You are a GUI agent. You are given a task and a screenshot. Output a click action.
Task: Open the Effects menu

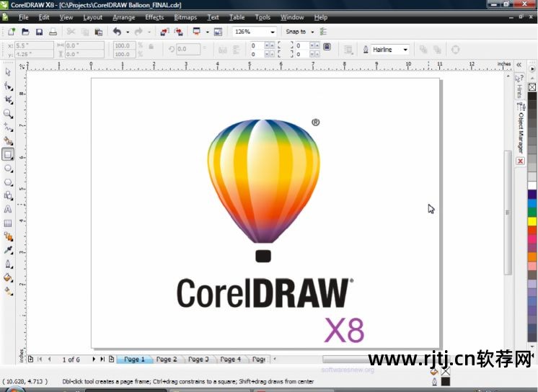pos(154,17)
